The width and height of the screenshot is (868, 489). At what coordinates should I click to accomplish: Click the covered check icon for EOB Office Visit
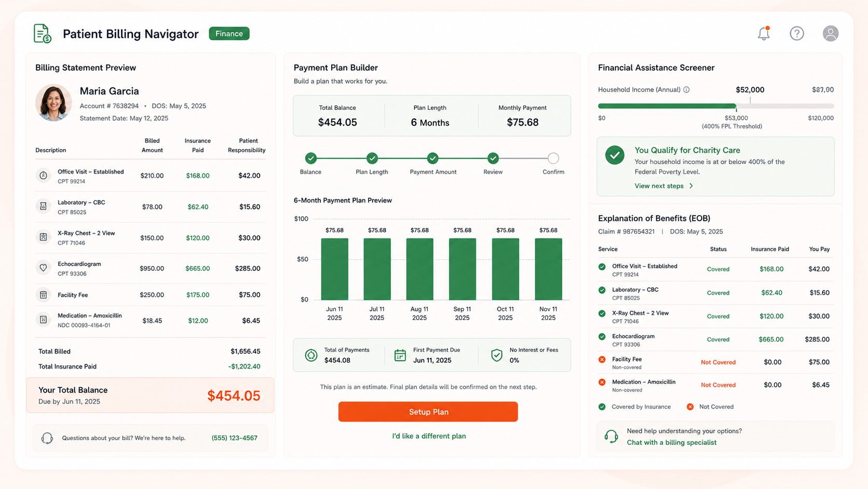[602, 267]
